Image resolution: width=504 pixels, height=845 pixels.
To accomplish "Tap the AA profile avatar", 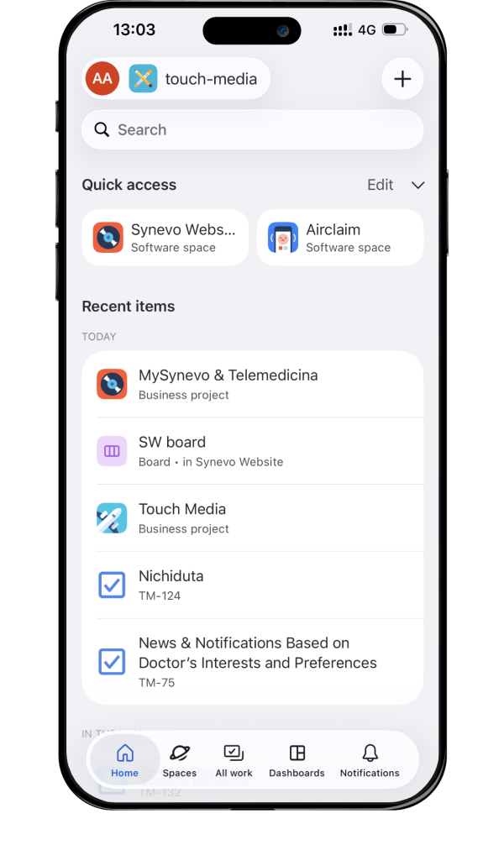I will click(102, 79).
